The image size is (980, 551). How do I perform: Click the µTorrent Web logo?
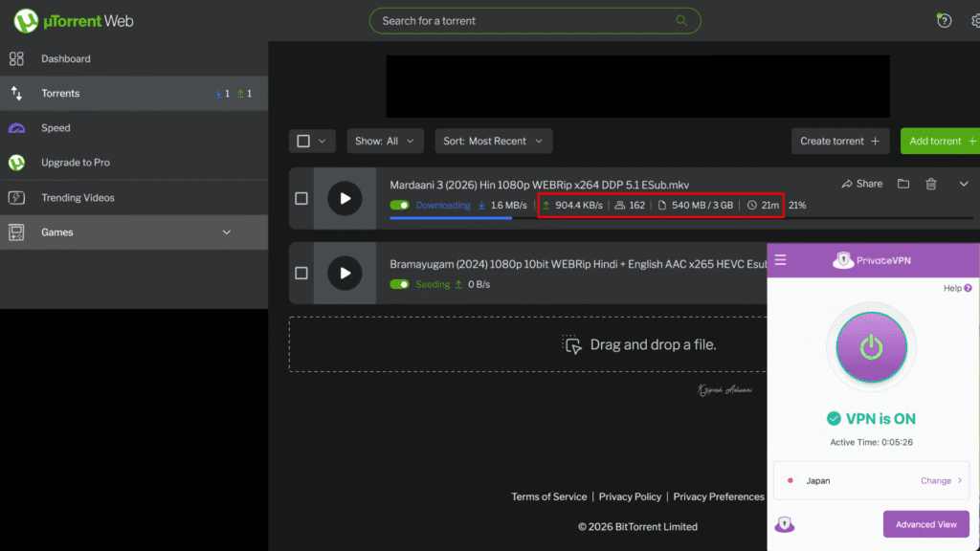74,21
